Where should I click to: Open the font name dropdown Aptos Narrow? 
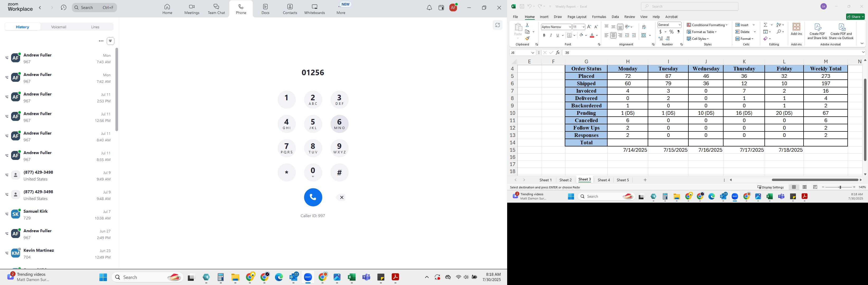[x=570, y=27]
